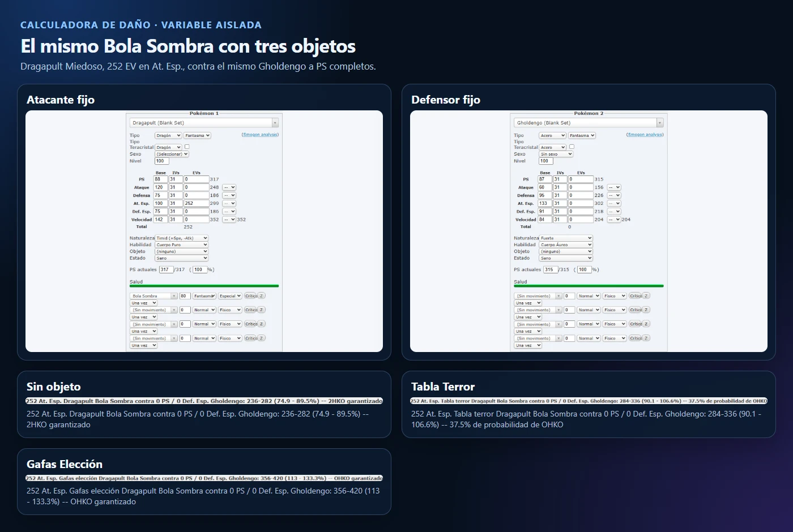The image size is (793, 532).
Task: Click the Gafas Elección result screenshot strip
Action: point(204,478)
